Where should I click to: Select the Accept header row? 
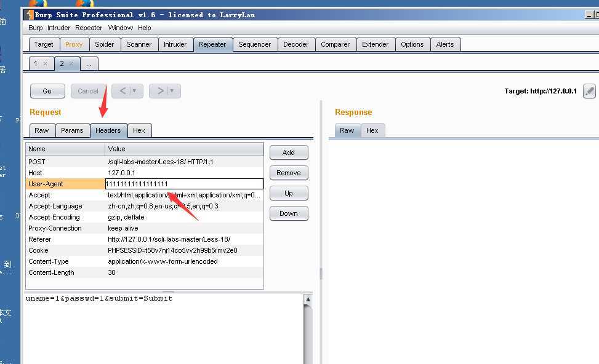[145, 195]
